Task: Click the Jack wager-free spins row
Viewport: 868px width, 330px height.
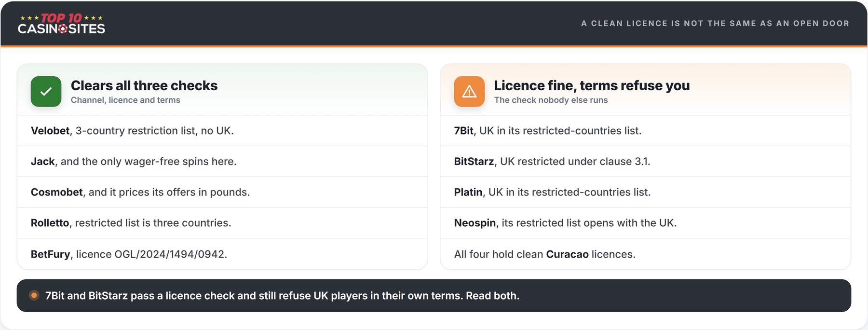Action: click(222, 161)
